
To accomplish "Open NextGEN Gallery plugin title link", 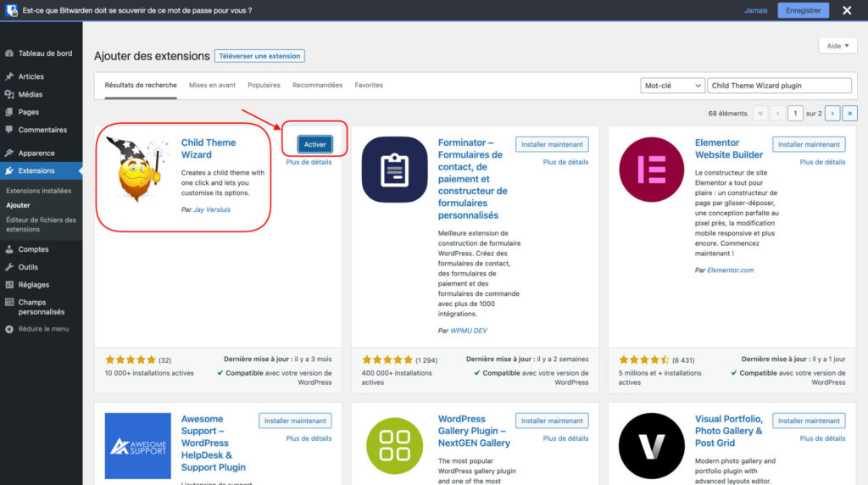I will point(474,431).
